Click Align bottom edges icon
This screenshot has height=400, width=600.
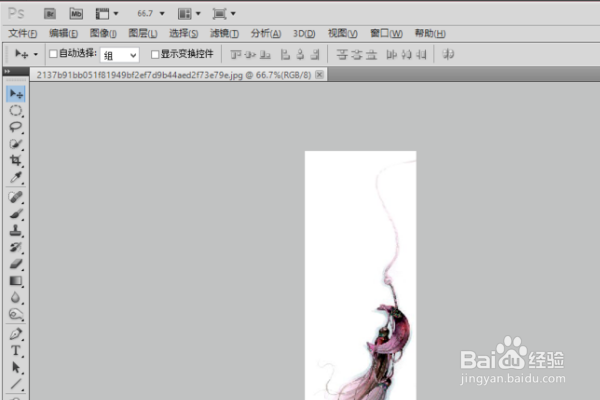click(x=265, y=55)
